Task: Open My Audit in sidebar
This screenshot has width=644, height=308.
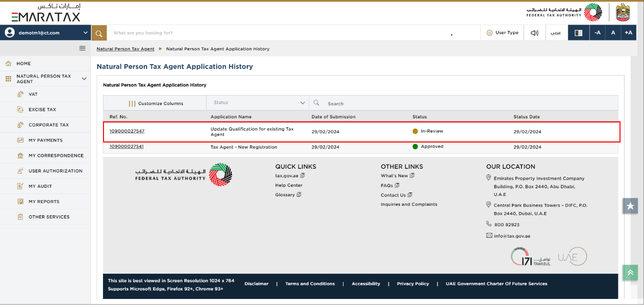Action: [x=40, y=186]
